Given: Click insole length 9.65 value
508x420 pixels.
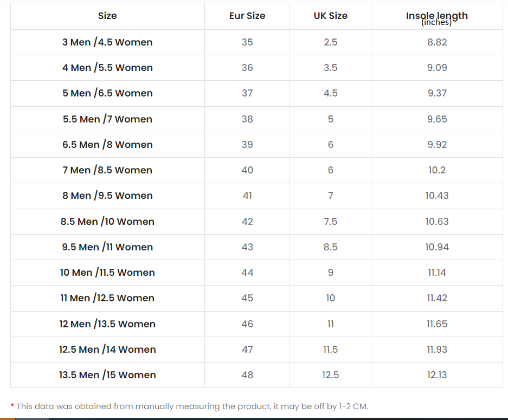Looking at the screenshot, I should pos(437,119).
